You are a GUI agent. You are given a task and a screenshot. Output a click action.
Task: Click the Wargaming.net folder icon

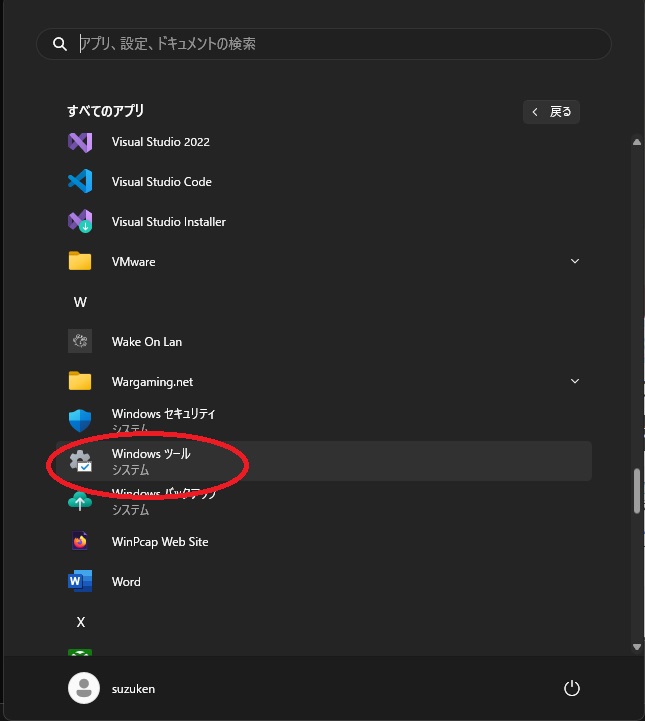(x=80, y=381)
